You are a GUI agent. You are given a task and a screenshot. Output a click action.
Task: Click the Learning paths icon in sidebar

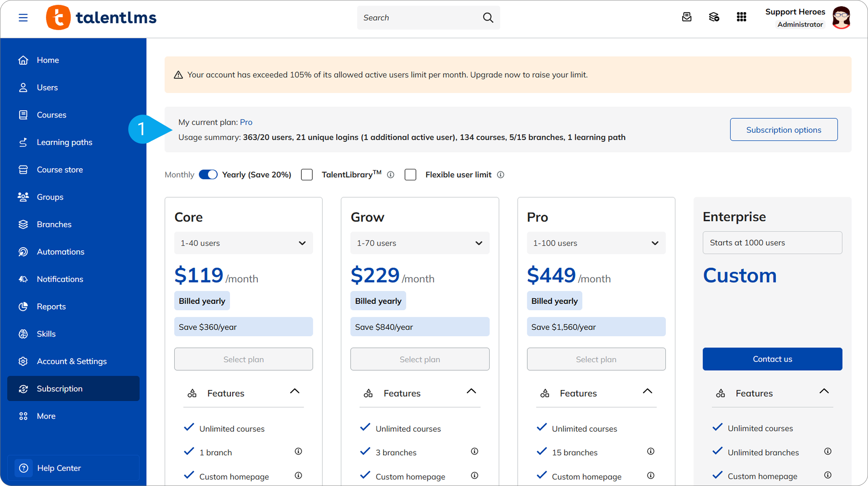coord(23,142)
